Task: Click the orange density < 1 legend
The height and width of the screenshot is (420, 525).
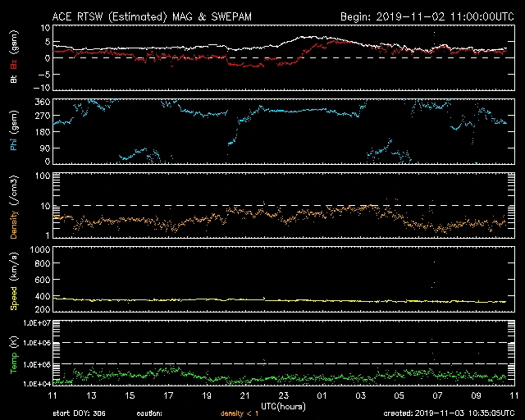Action: click(x=243, y=413)
